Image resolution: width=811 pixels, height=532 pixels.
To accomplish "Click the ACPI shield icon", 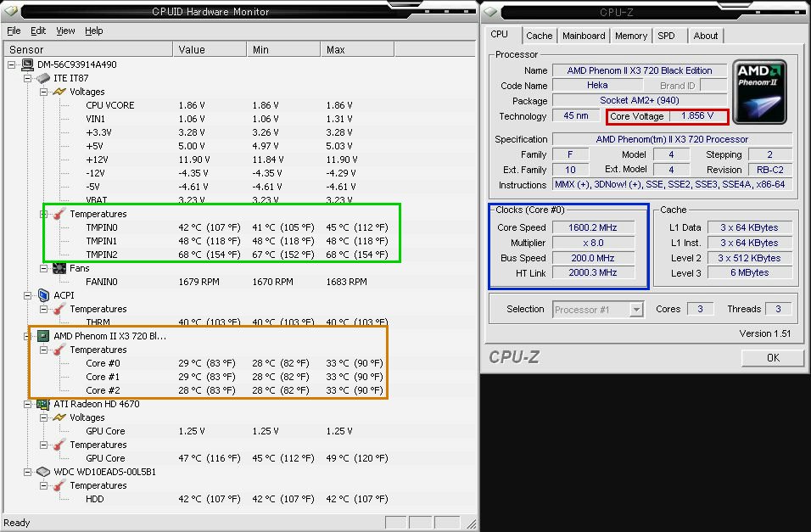I will (x=43, y=295).
